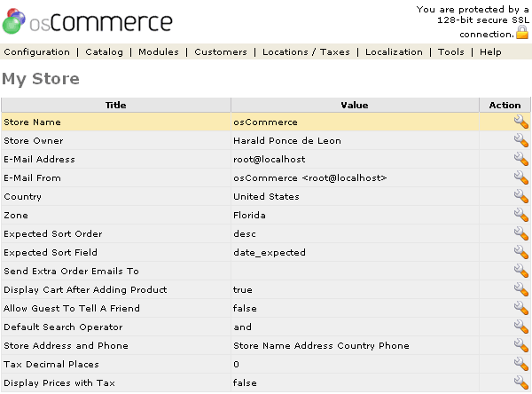Open the Localization menu
532x394 pixels.
coord(394,52)
